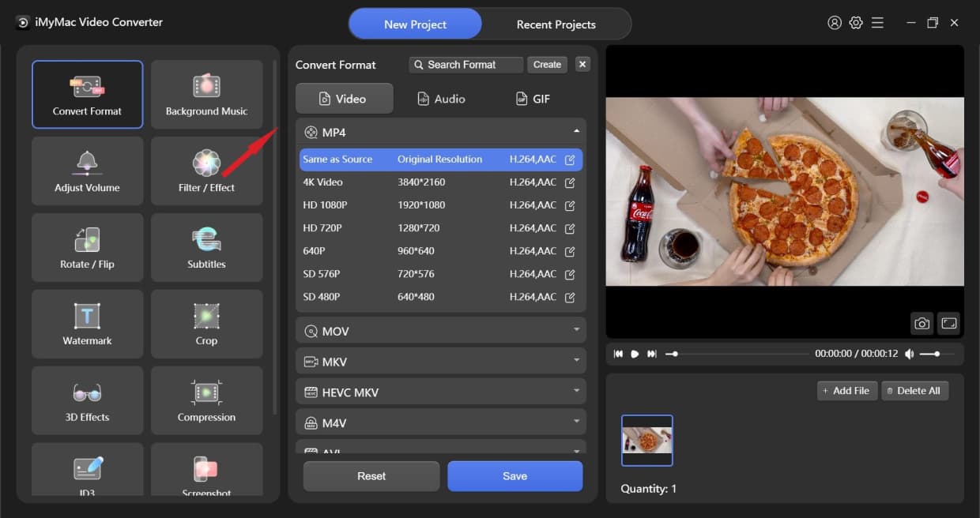Select the 640P 960*640 row
The height and width of the screenshot is (518, 980).
click(441, 251)
